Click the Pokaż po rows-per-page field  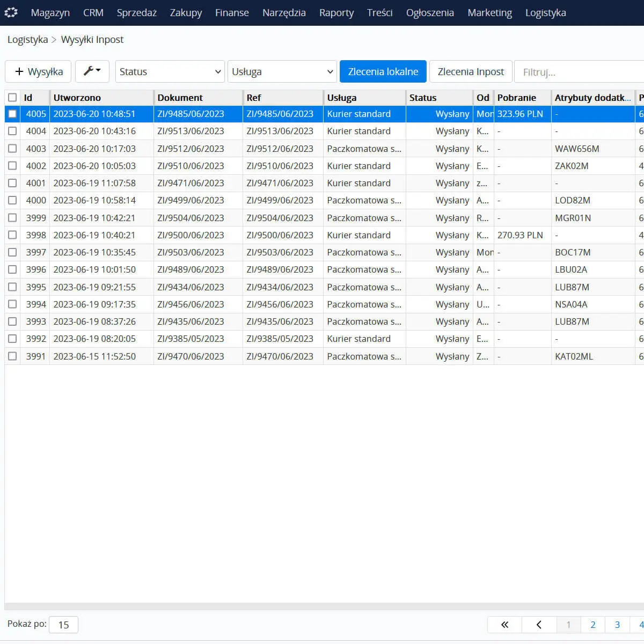(x=63, y=625)
